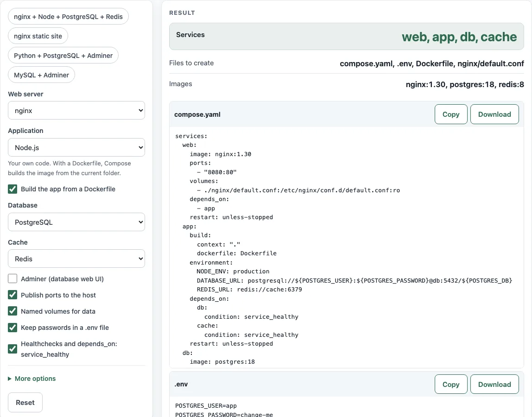Click the 'image: postgres:18' line

point(222,362)
